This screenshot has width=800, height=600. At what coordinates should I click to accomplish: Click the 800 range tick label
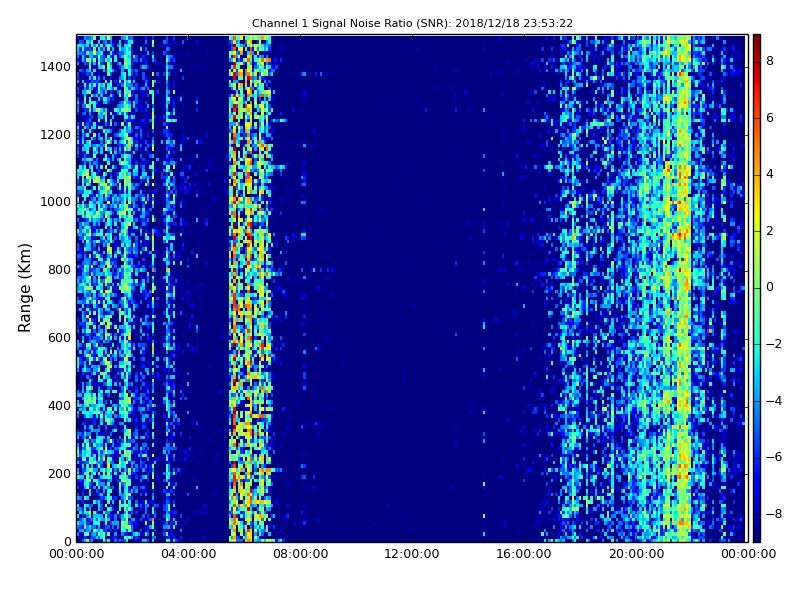pos(59,270)
